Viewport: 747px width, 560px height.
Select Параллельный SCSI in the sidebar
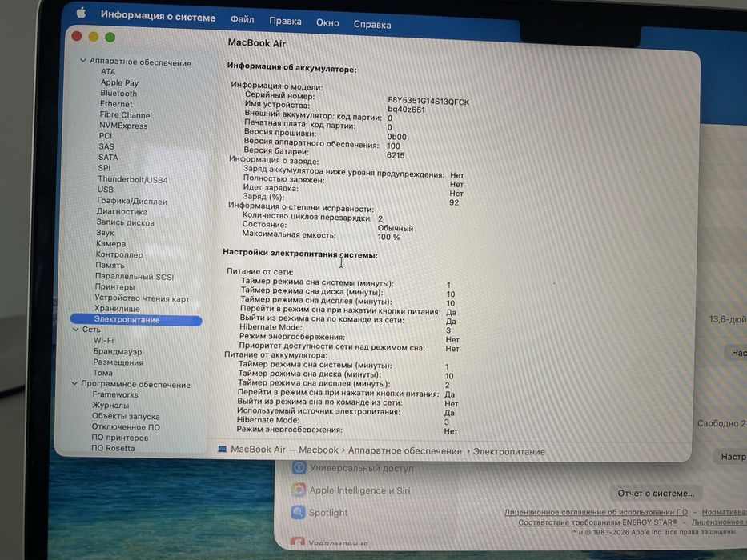point(135,276)
